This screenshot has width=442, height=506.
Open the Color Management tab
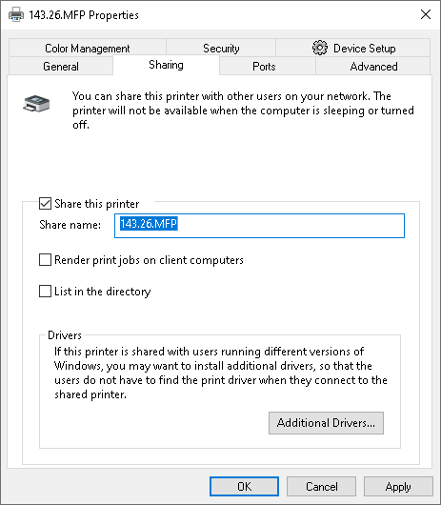[88, 48]
